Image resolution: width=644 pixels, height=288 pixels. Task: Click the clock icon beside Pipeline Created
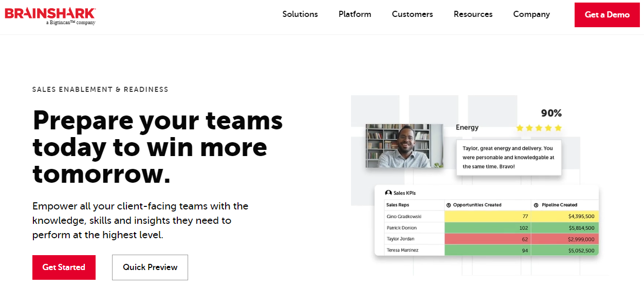[x=537, y=205]
